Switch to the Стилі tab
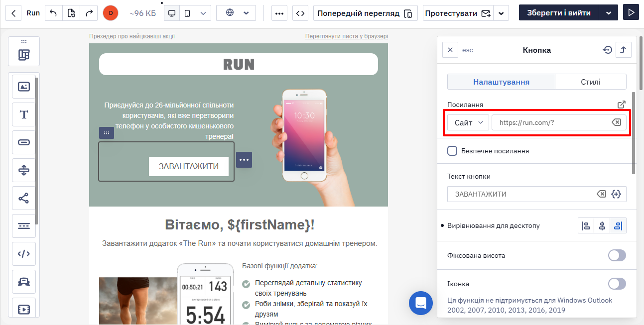 pyautogui.click(x=591, y=82)
